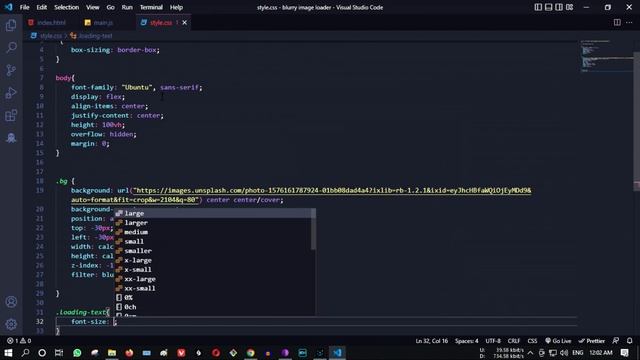Open the Extensions view
Viewport: 640px width, 360px height.
[11, 116]
